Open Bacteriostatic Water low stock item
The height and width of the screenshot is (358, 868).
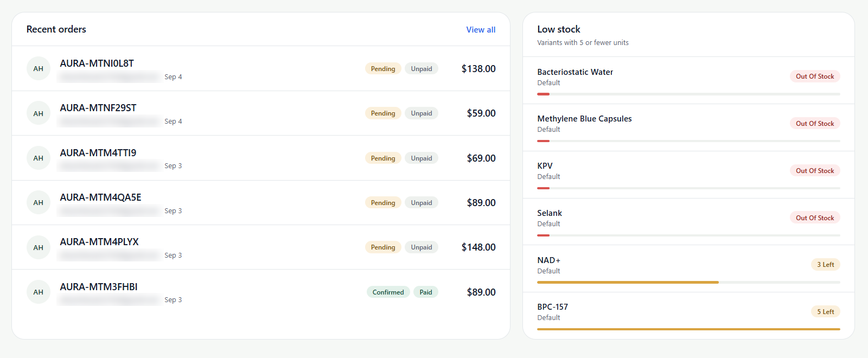tap(688, 80)
